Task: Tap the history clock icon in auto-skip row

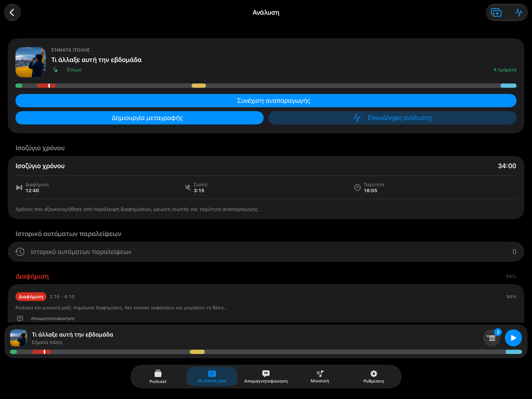Action: pos(20,252)
